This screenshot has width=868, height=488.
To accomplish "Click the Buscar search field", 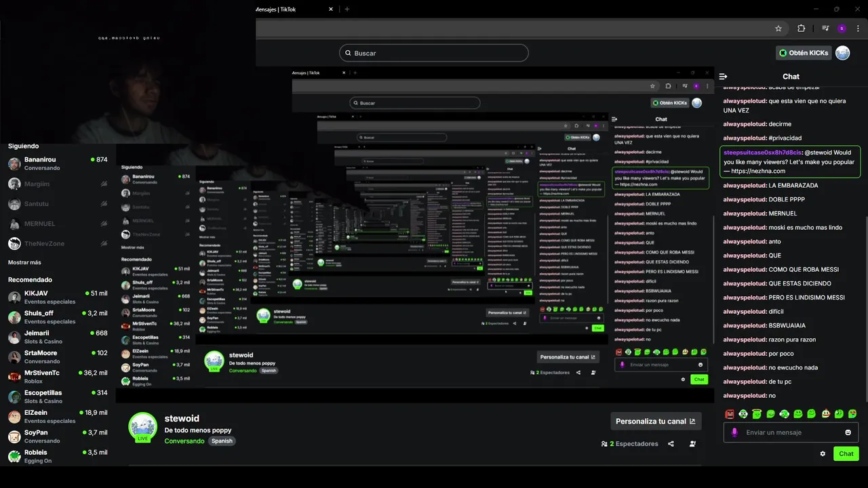I will click(x=434, y=53).
